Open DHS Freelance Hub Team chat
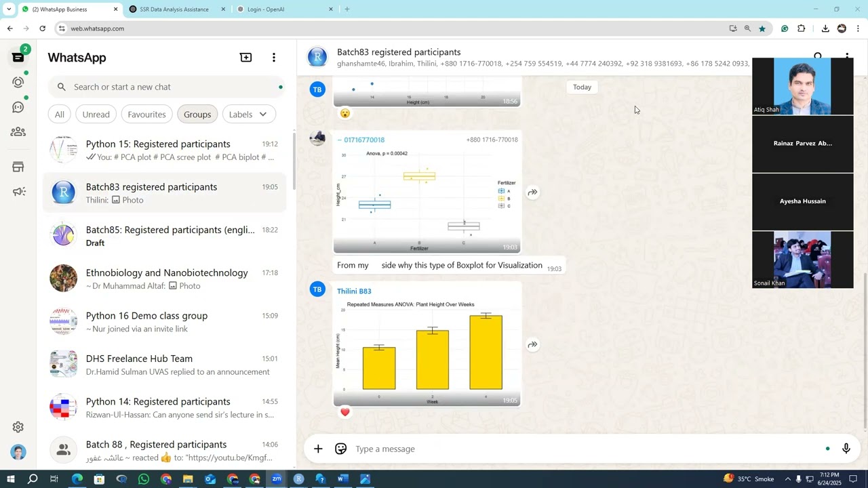Screen dimensions: 868x488 (x=164, y=365)
